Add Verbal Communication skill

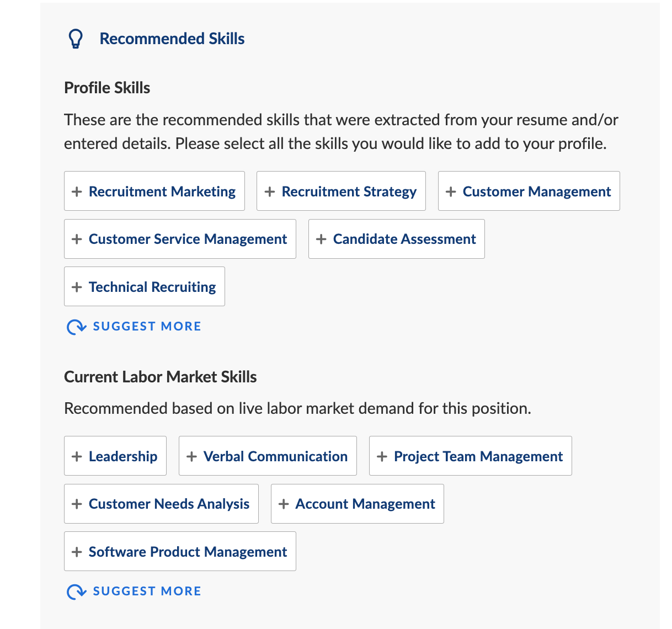tap(268, 456)
